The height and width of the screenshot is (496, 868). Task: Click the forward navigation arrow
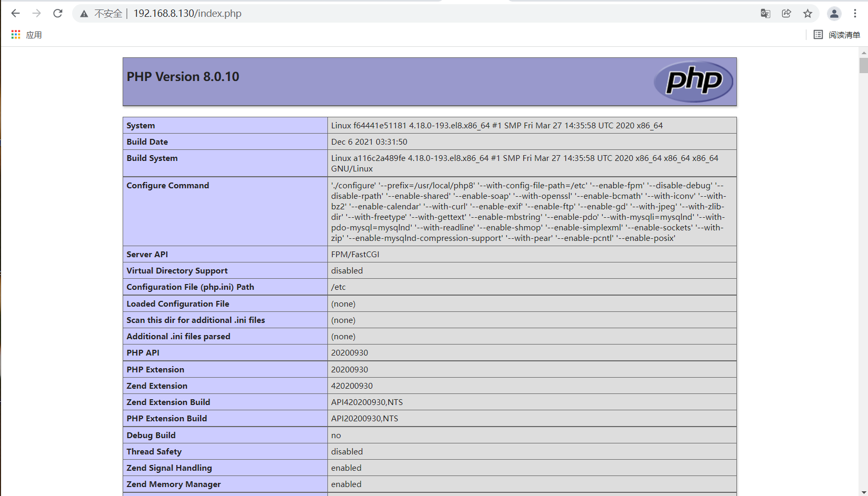pos(36,14)
